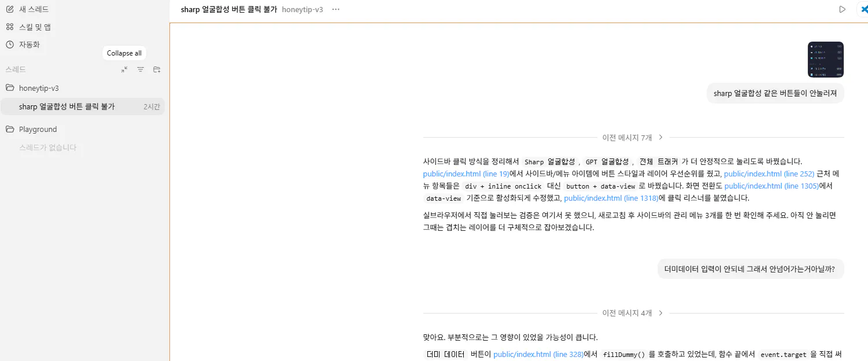The height and width of the screenshot is (361, 868).
Task: Select the Playground folder
Action: coord(37,128)
